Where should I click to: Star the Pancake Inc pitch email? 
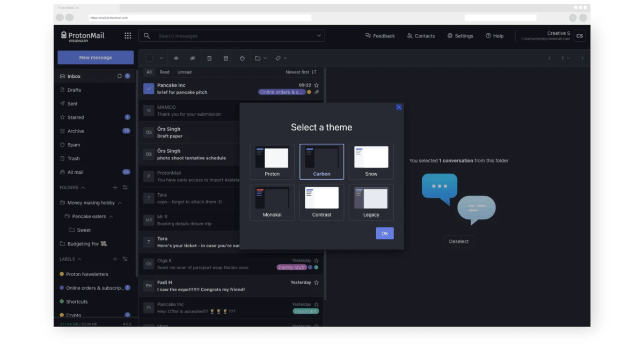tap(317, 85)
